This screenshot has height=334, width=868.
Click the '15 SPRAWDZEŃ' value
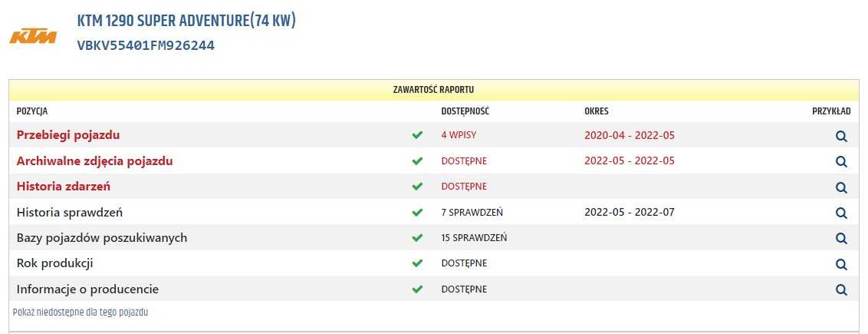pos(474,237)
